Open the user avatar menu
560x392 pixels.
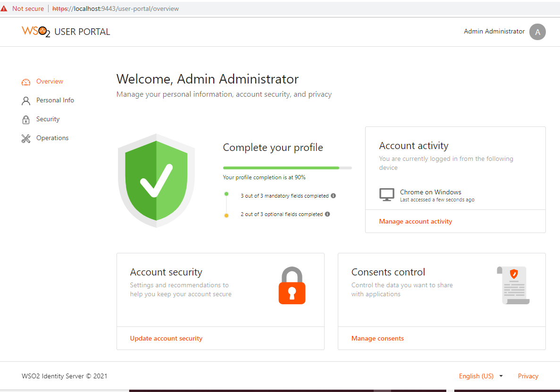tap(537, 32)
